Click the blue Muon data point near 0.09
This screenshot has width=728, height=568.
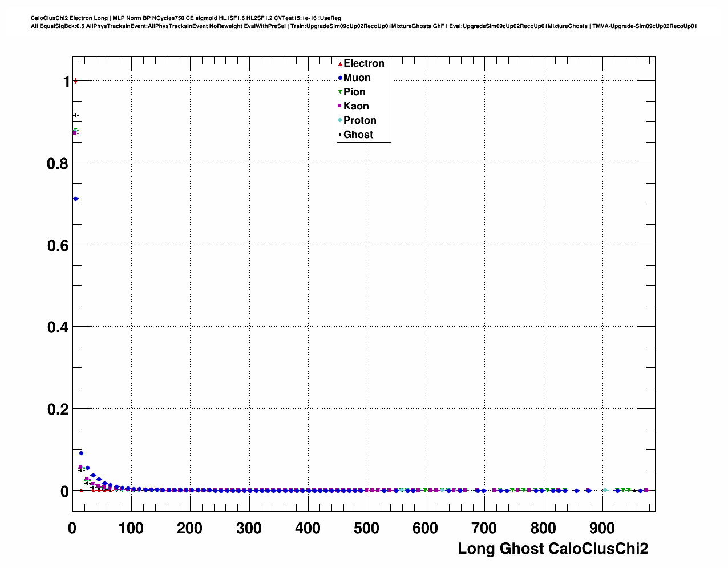click(x=81, y=453)
